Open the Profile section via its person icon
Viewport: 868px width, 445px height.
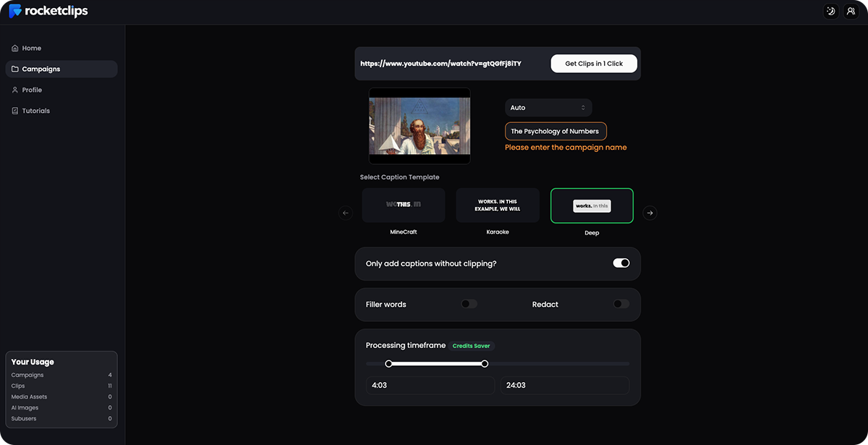tap(14, 90)
